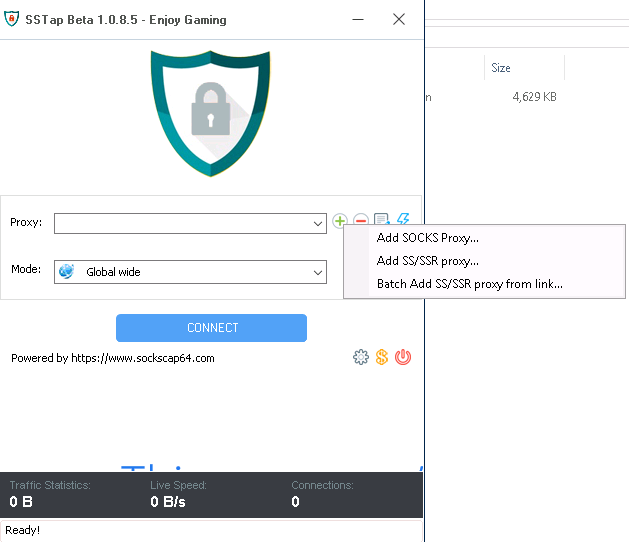
Task: Click the Ready! status bar text
Action: (22, 530)
